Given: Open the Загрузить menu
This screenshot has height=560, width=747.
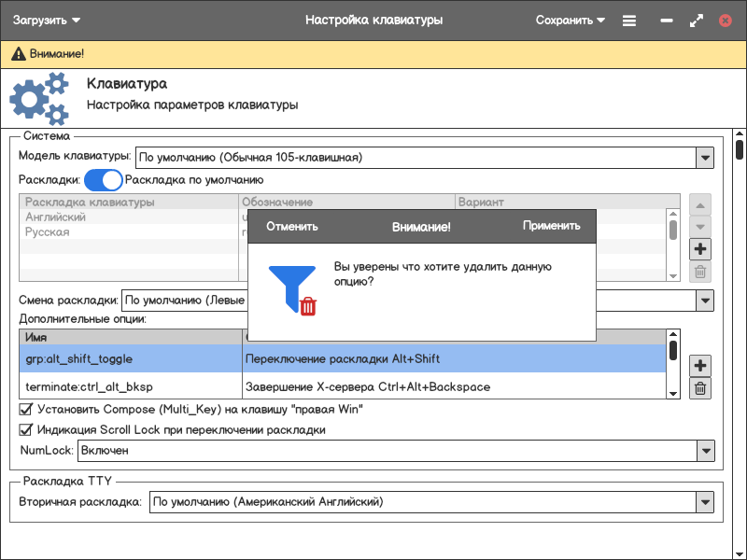Looking at the screenshot, I should tap(47, 20).
